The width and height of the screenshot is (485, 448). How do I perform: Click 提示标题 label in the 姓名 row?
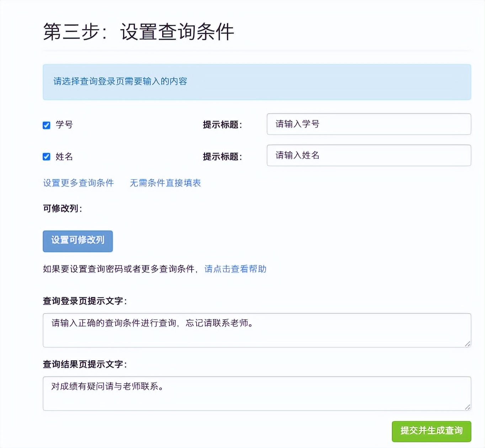point(222,157)
